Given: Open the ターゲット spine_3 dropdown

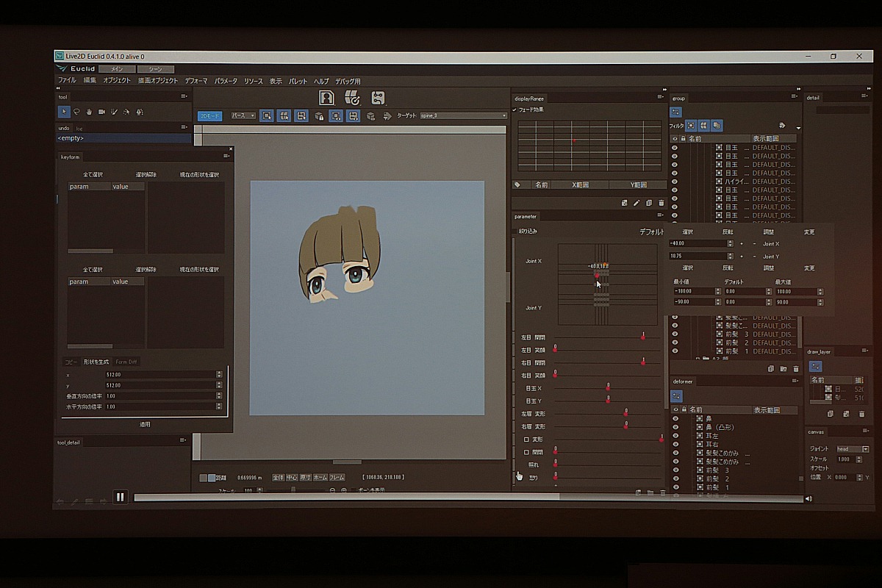Looking at the screenshot, I should (x=463, y=116).
